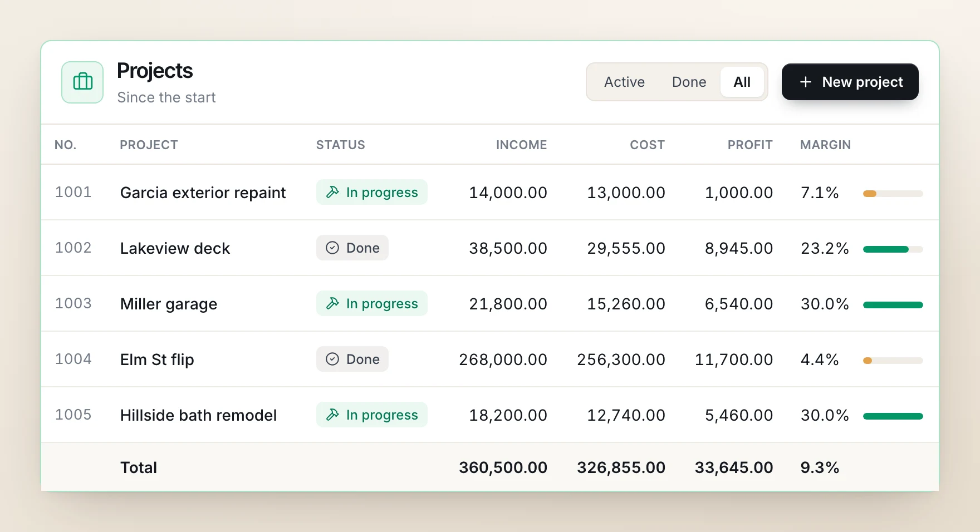Click project number 1004
Screen dimensions: 980x532
pos(73,359)
